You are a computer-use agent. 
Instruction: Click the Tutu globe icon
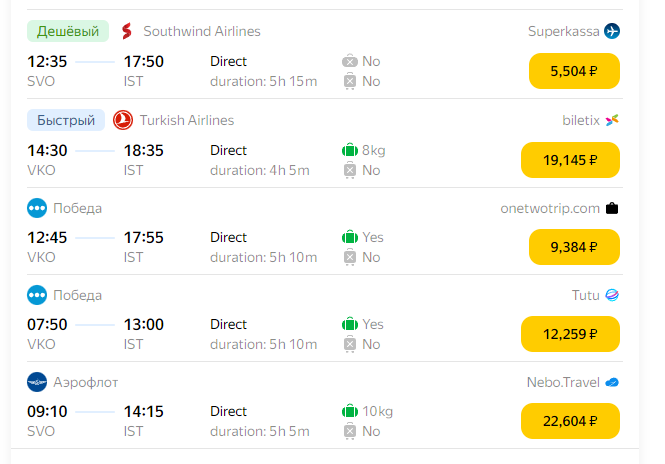click(x=612, y=295)
